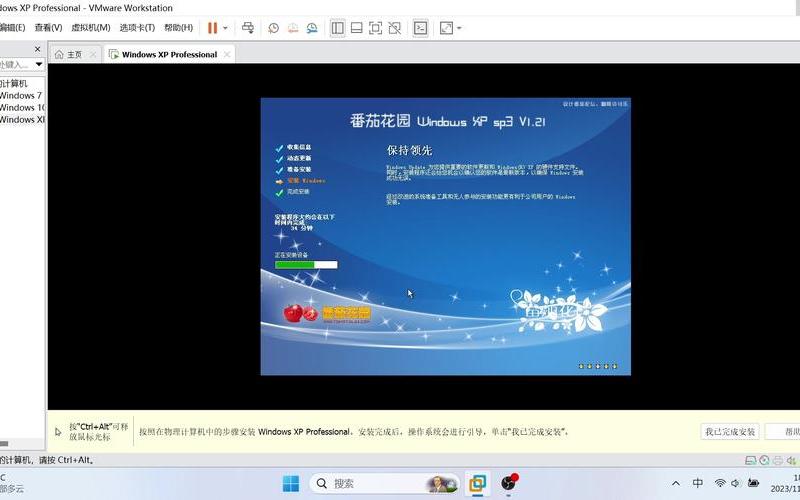The height and width of the screenshot is (500, 800).
Task: Click the taskbar search box
Action: click(385, 483)
